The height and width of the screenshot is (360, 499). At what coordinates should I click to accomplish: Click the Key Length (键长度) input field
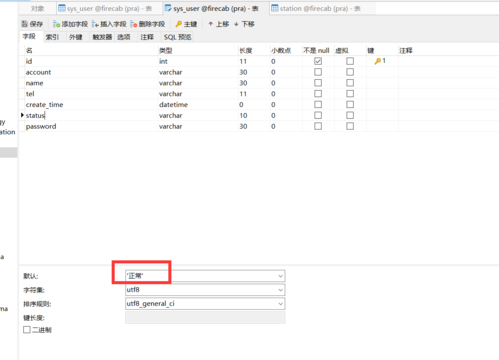[205, 318]
